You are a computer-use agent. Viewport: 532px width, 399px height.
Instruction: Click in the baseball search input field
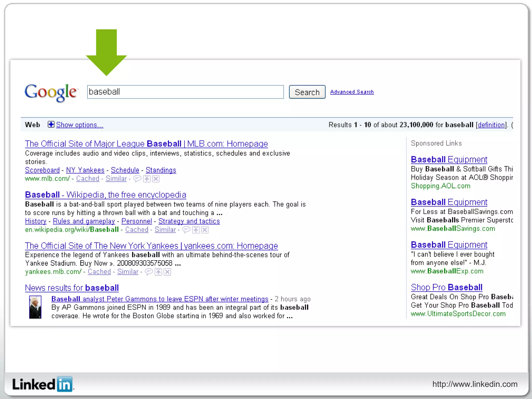click(x=185, y=92)
